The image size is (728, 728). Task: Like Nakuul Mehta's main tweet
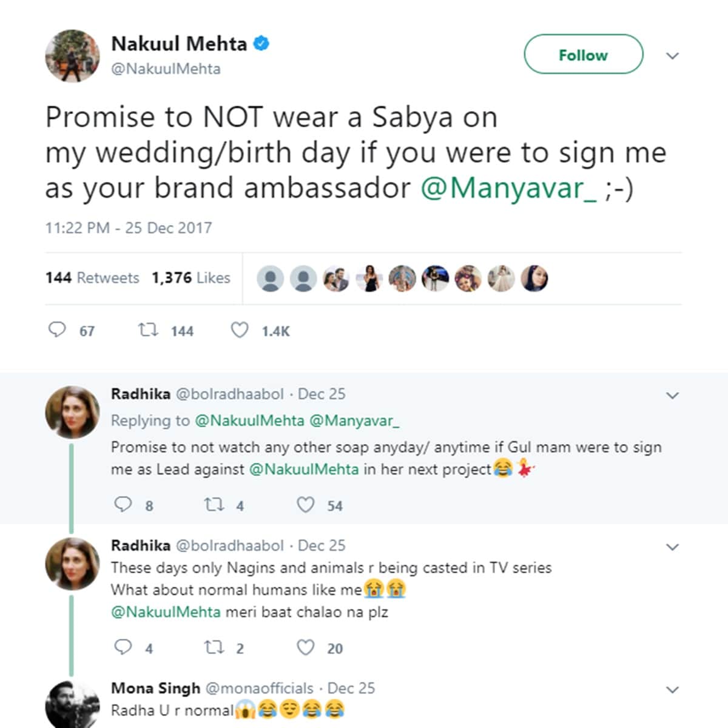[x=240, y=330]
